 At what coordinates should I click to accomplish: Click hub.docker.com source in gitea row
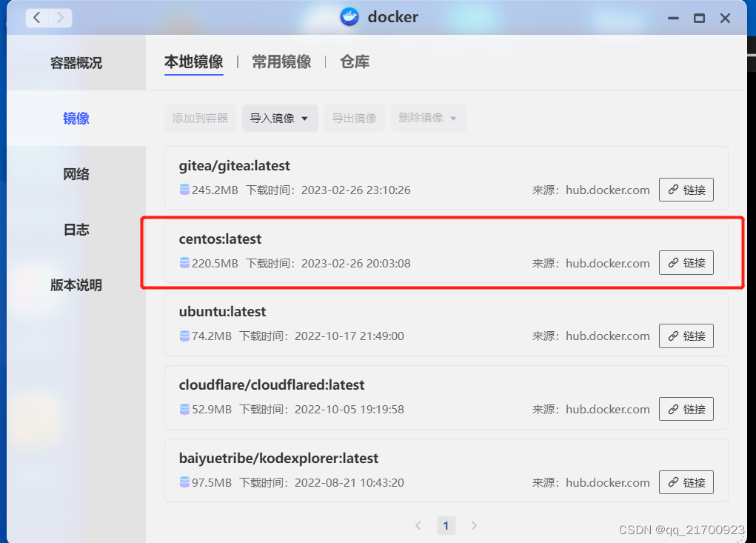tap(607, 190)
